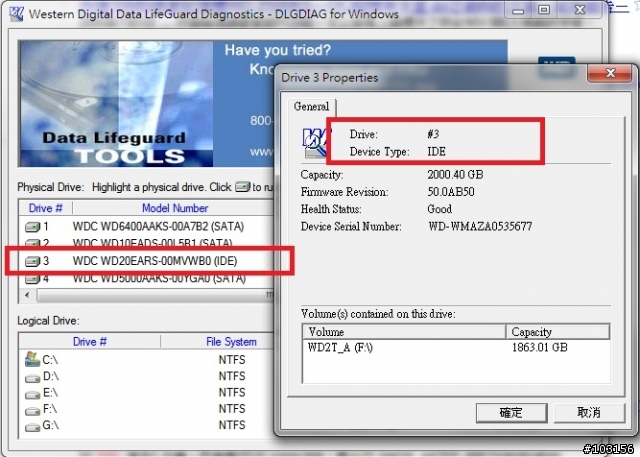Click the Data Lifeguard Tools banner image
This screenshot has height=457, width=640.
click(x=117, y=104)
